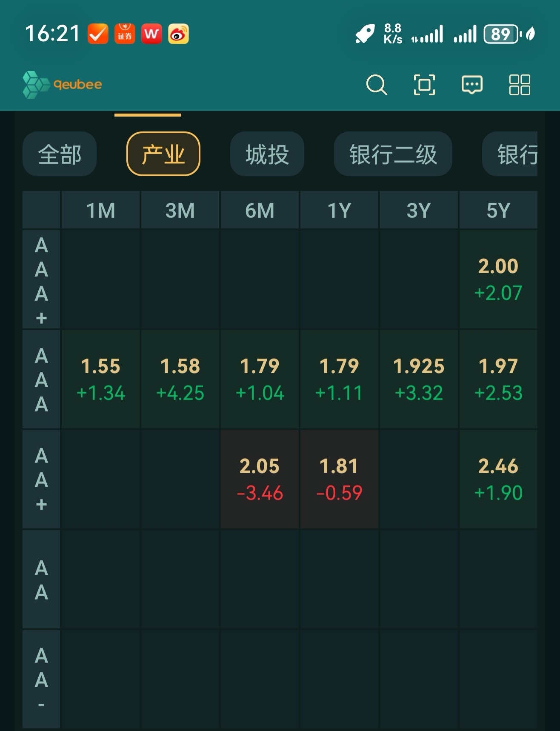
Task: Select the 城投 filter tab
Action: pyautogui.click(x=267, y=154)
